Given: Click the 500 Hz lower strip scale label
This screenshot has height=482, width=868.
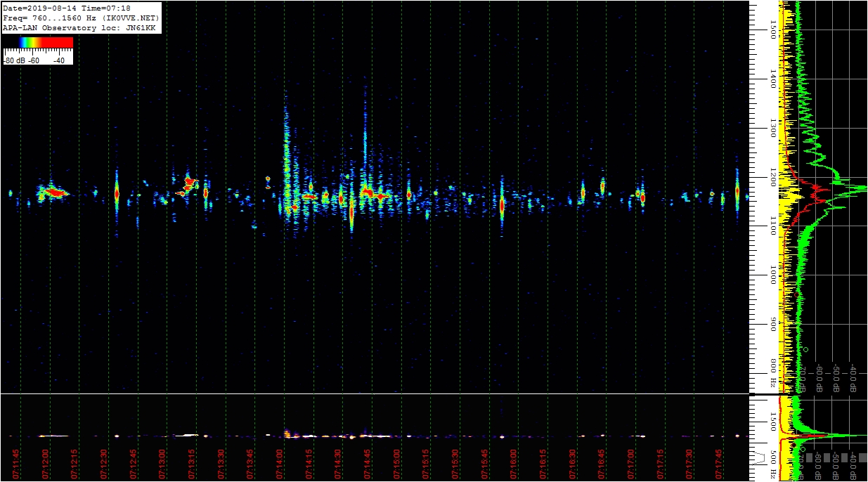Looking at the screenshot, I should pyautogui.click(x=772, y=464).
